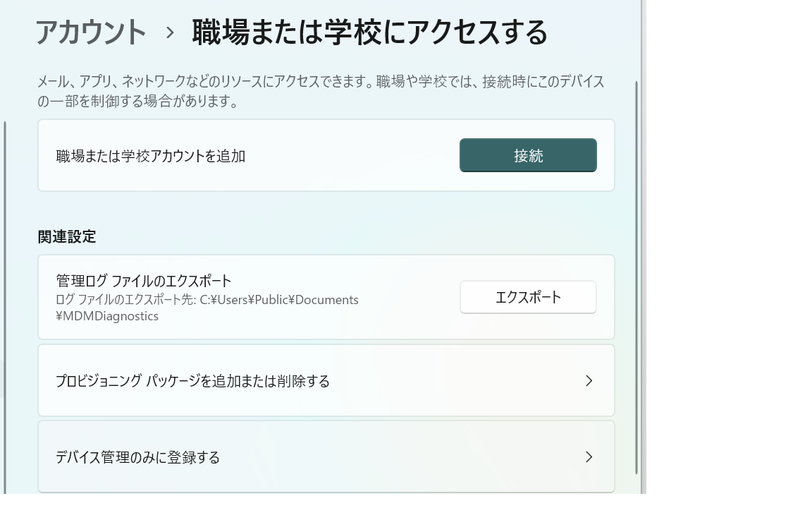812x508 pixels.
Task: Expand プロビジョニング パッケージを追加または削除する
Action: click(x=326, y=380)
